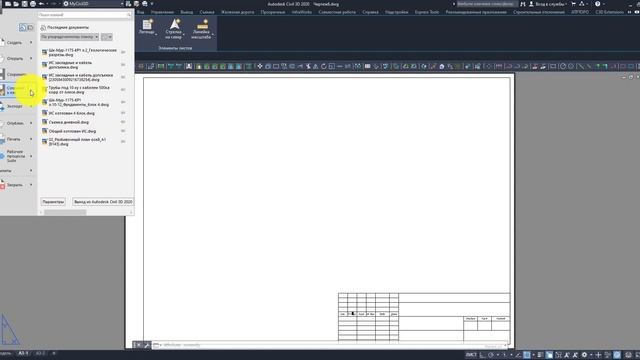Image resolution: width=640 pixels, height=360 pixels.
Task: Click the wrench customize icon on command line
Action: pos(147,345)
